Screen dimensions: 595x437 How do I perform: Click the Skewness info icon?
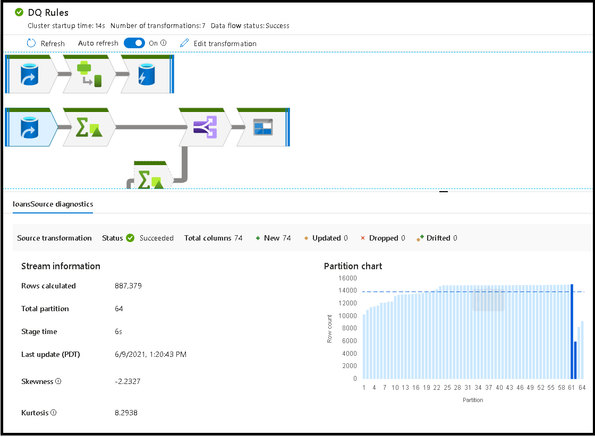(x=58, y=381)
